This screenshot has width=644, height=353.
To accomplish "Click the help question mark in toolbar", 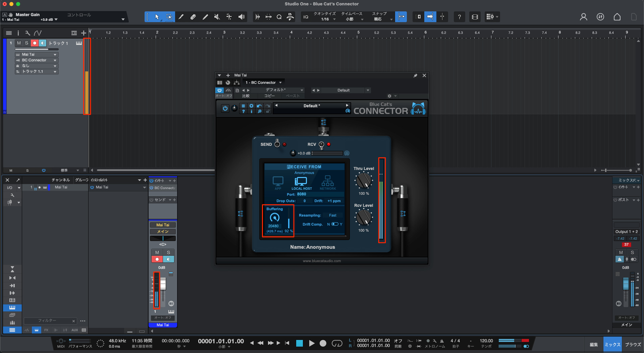I will point(459,17).
